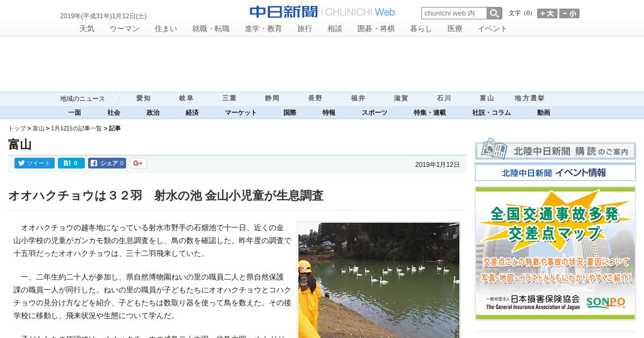Decrease font size with 小 button
The image size is (644, 338).
[x=569, y=13]
